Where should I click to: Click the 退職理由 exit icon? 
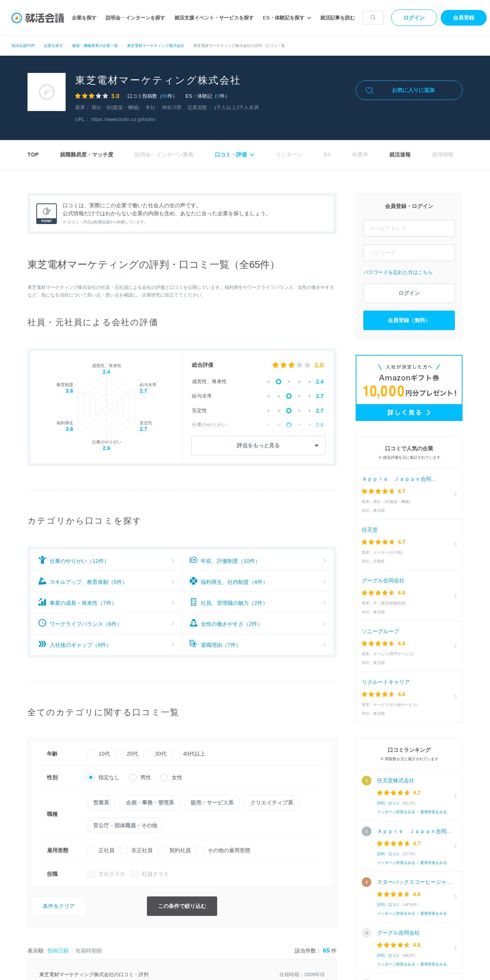coord(193,644)
